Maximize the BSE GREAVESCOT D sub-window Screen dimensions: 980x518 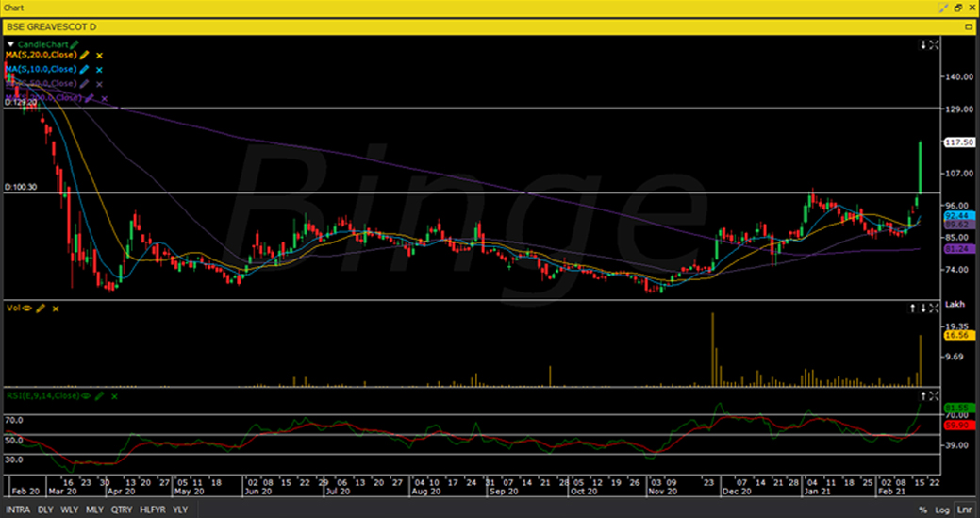(x=969, y=26)
